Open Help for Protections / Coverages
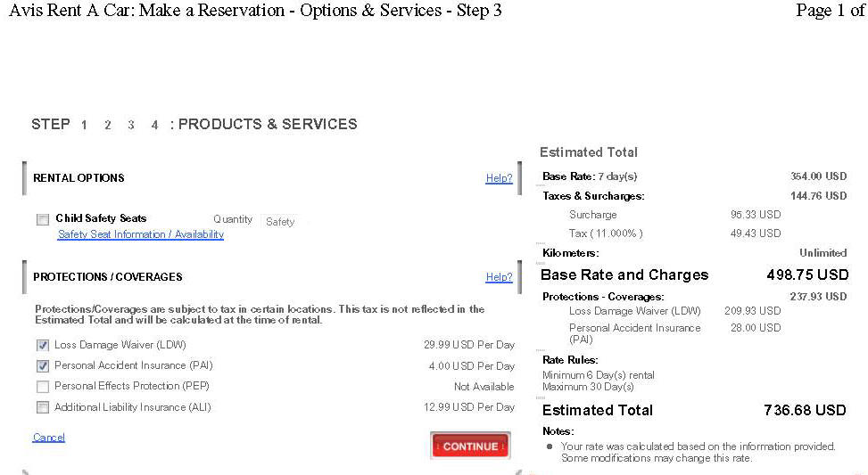Viewport: 868px width, 475px height. 499,277
